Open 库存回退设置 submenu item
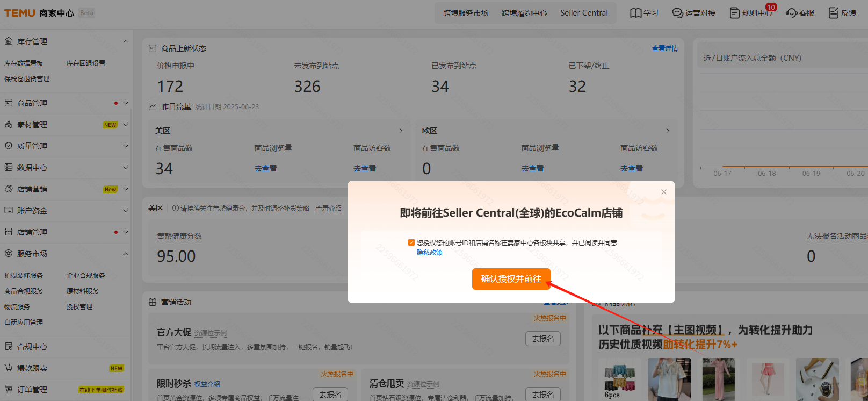Viewport: 868px width, 401px height. [x=86, y=63]
